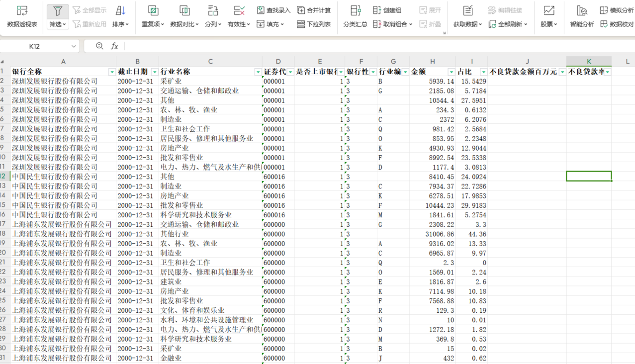The image size is (635, 364).
Task: Open filter arrow on 金额 header
Action: coord(451,72)
